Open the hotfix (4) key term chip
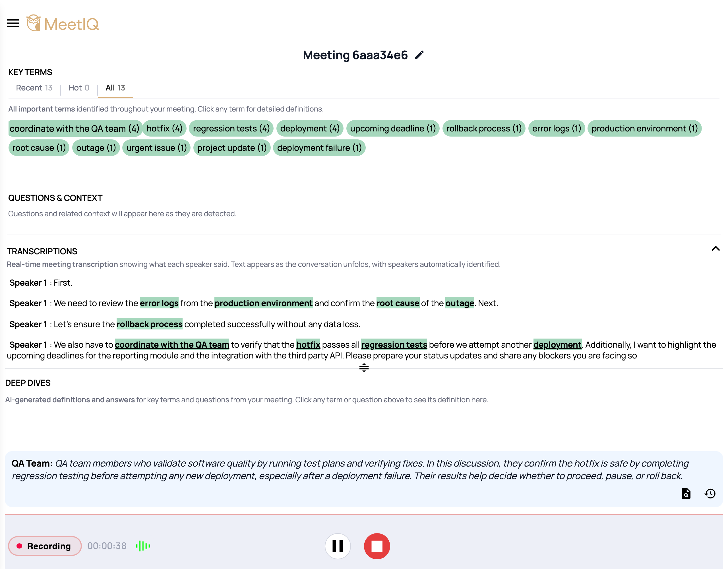Screen dimensions: 728x569 click(164, 128)
